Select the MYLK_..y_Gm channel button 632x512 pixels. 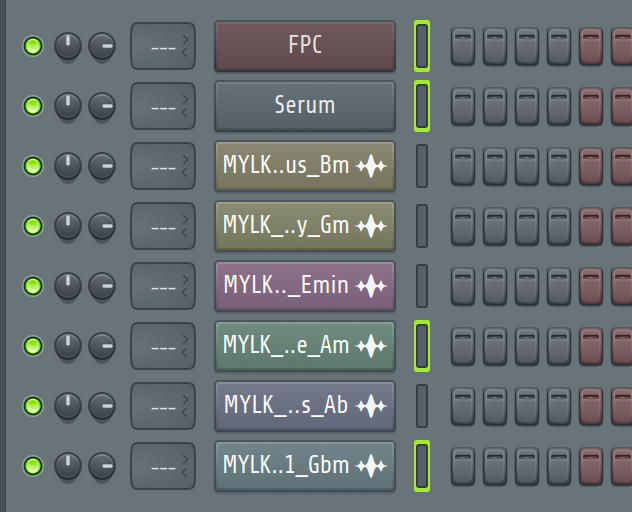tap(305, 226)
